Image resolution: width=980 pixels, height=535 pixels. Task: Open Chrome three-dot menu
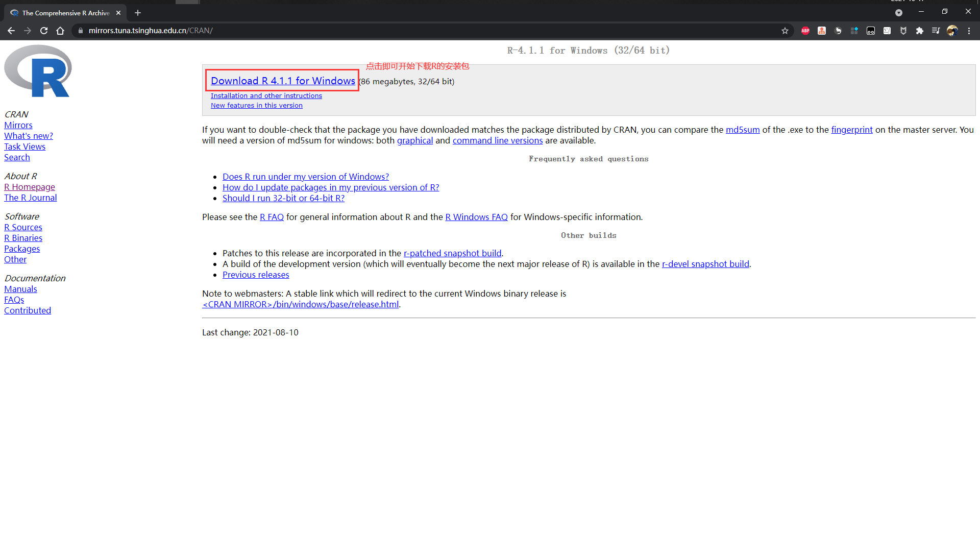coord(969,31)
